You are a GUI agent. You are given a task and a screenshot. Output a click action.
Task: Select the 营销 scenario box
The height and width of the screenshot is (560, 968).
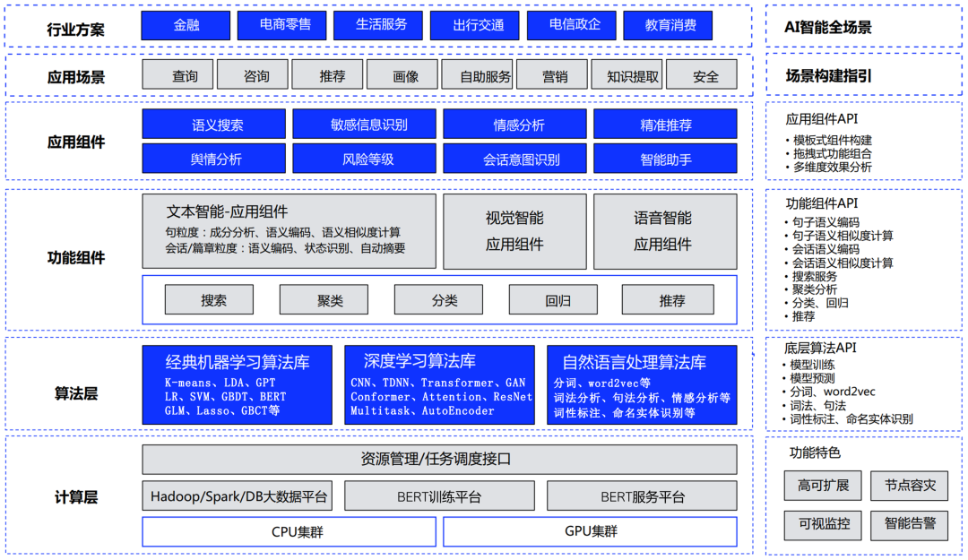(552, 74)
